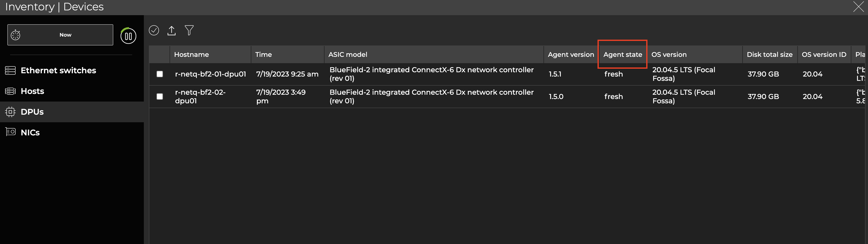Click the highlighted Agent state column header

point(622,54)
